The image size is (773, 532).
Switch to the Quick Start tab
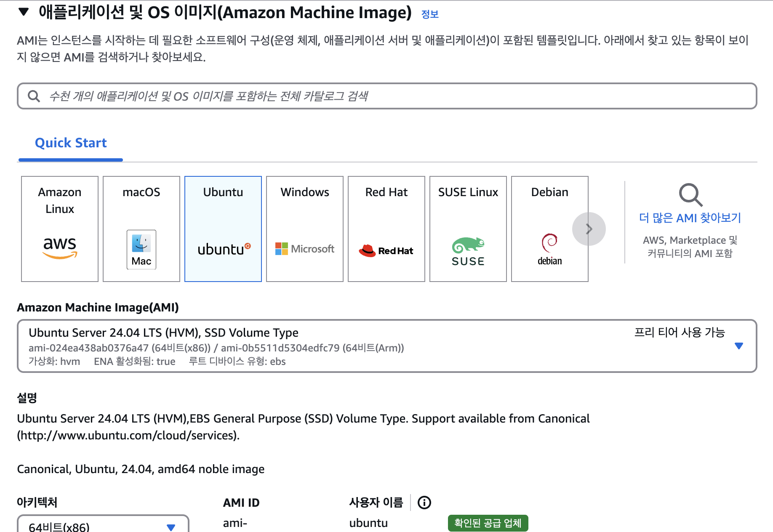point(71,143)
